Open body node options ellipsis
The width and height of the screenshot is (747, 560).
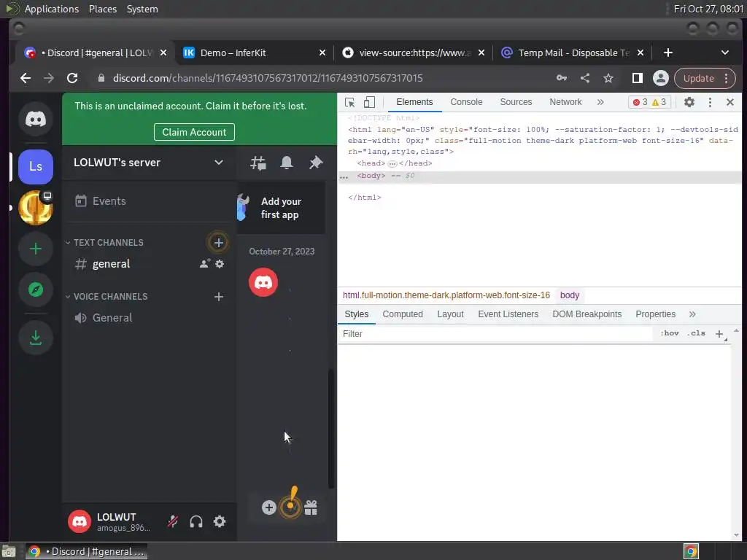tap(344, 176)
